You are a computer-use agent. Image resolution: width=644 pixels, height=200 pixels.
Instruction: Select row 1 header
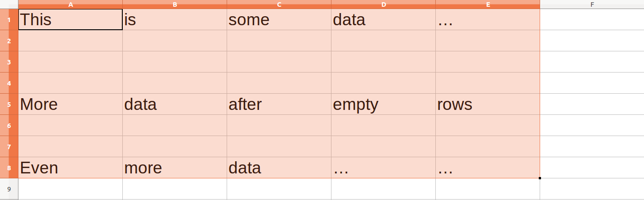[9, 20]
